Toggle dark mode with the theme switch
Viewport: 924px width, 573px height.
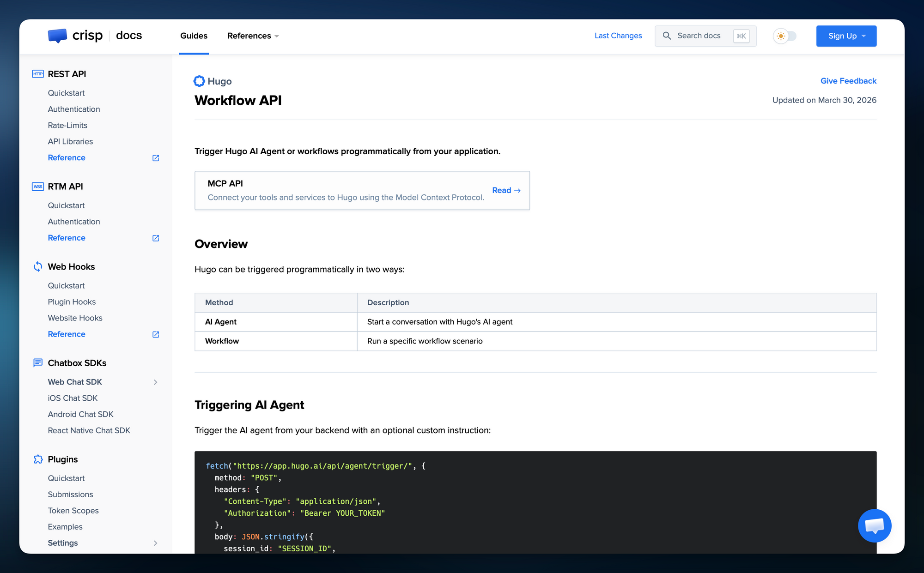click(x=785, y=36)
